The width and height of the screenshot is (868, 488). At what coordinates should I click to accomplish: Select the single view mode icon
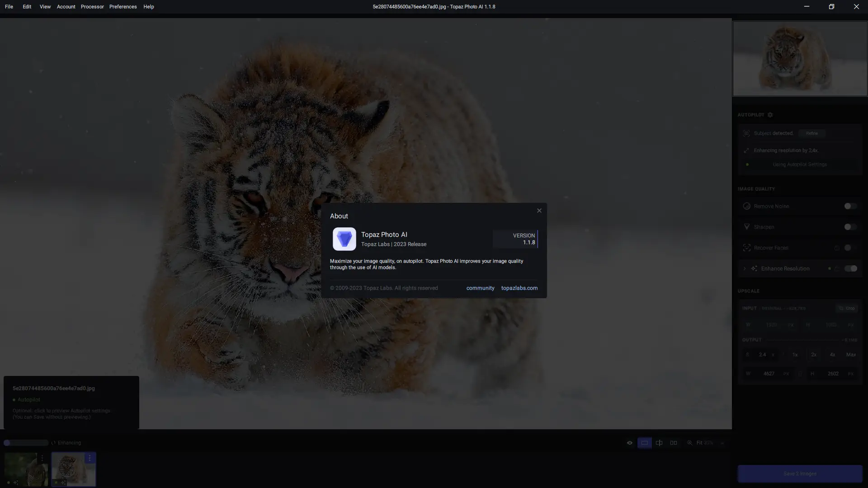click(645, 443)
